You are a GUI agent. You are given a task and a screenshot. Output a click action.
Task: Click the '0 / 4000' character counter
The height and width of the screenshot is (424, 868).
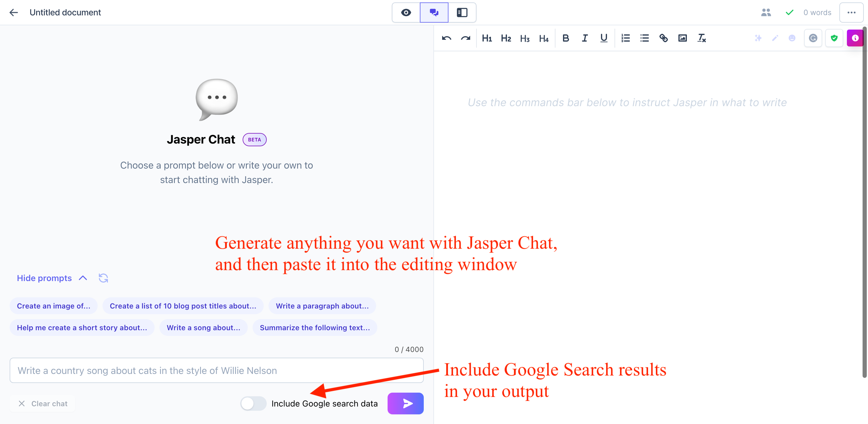(409, 349)
